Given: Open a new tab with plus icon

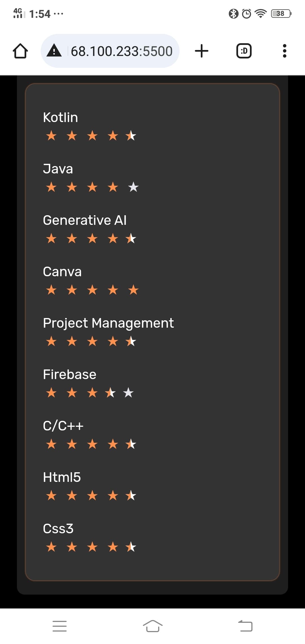Looking at the screenshot, I should tap(202, 51).
